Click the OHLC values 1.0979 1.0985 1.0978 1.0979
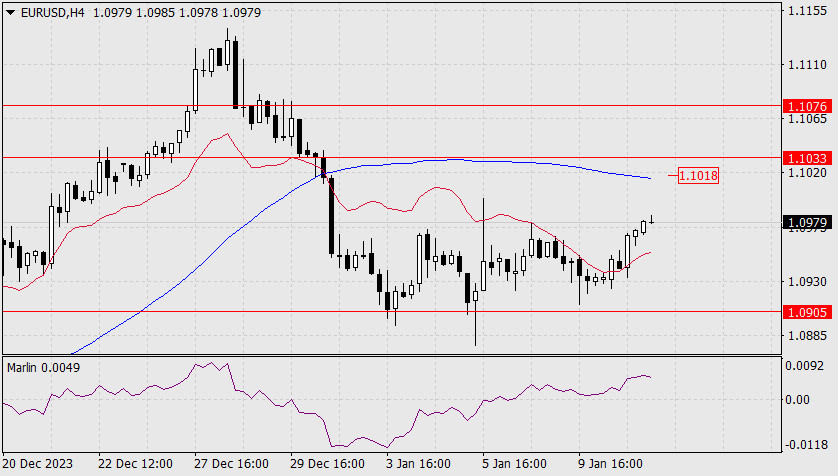The image size is (838, 476). click(177, 12)
